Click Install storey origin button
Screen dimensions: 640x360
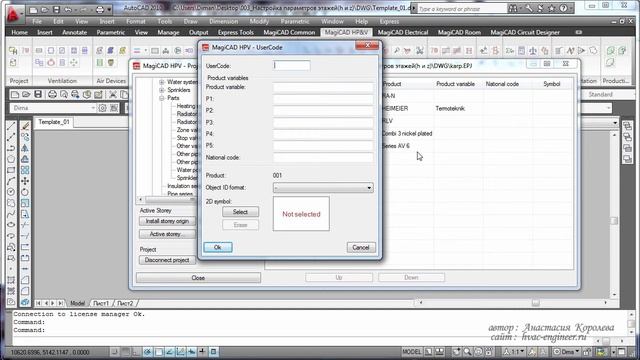(167, 221)
